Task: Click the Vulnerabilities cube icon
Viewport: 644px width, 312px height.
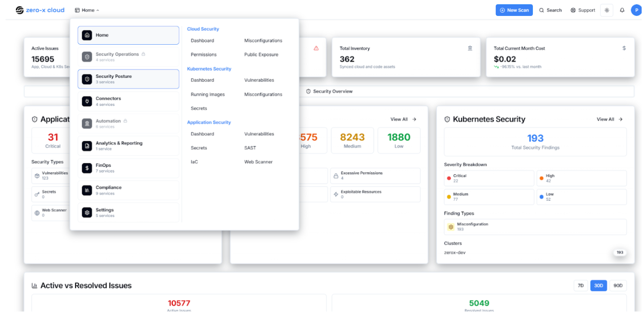Action: (37, 176)
